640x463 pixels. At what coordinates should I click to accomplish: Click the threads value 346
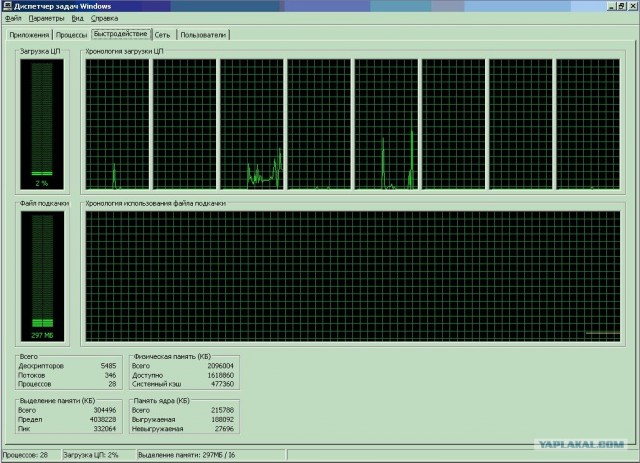pos(110,375)
